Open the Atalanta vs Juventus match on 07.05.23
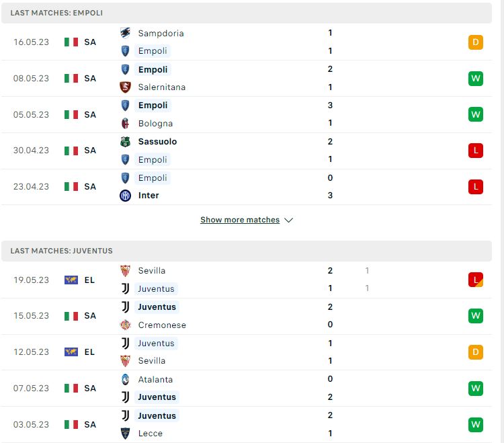The image size is (504, 443). (x=247, y=389)
